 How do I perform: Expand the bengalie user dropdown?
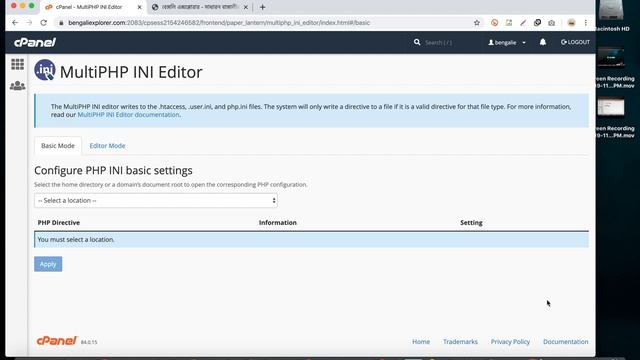(x=507, y=42)
